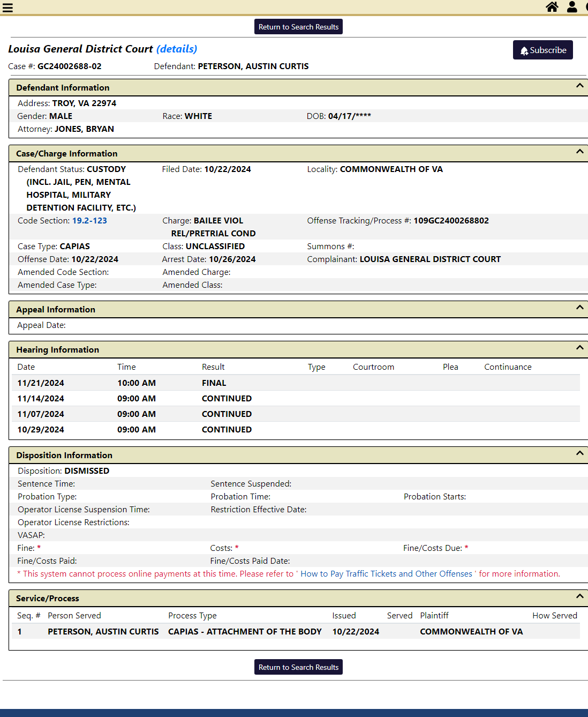Select plaintiff COMMONWEALTH OF VA in Service/Process
Image resolution: width=588 pixels, height=717 pixels.
point(471,632)
